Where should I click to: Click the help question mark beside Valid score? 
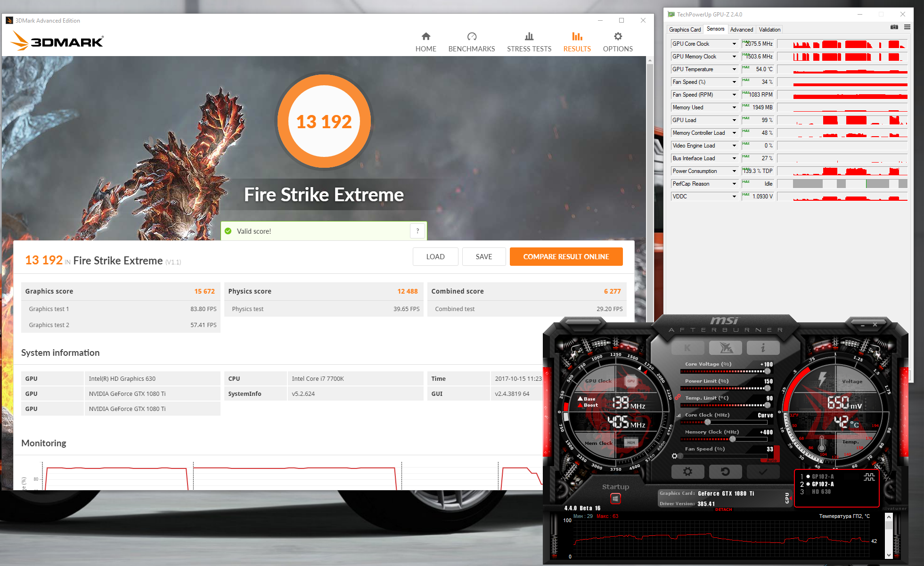point(417,231)
